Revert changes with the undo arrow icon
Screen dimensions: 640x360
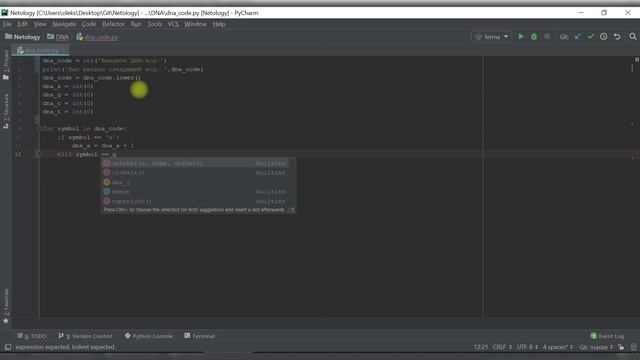click(617, 37)
